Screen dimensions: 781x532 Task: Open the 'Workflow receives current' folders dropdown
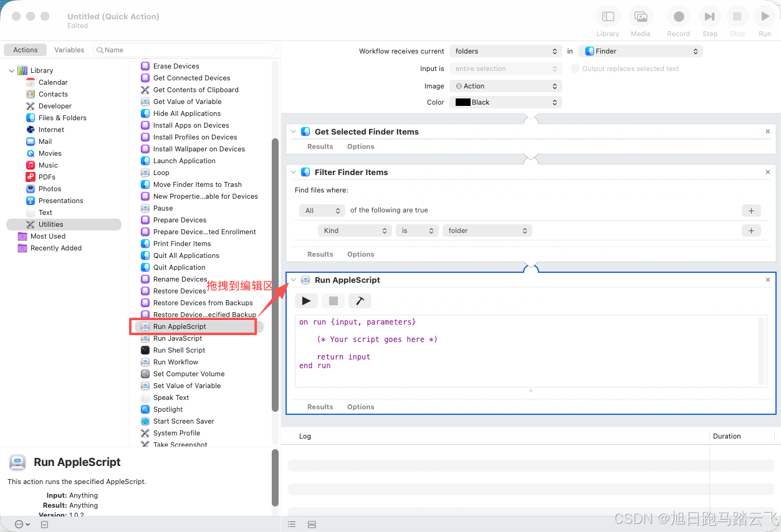(505, 51)
